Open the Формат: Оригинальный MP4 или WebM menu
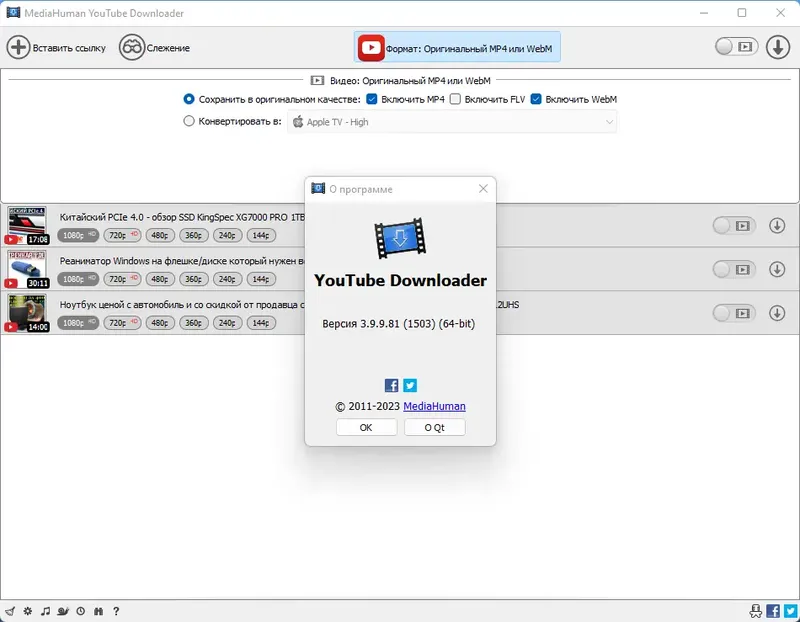The image size is (800, 622). coord(460,46)
